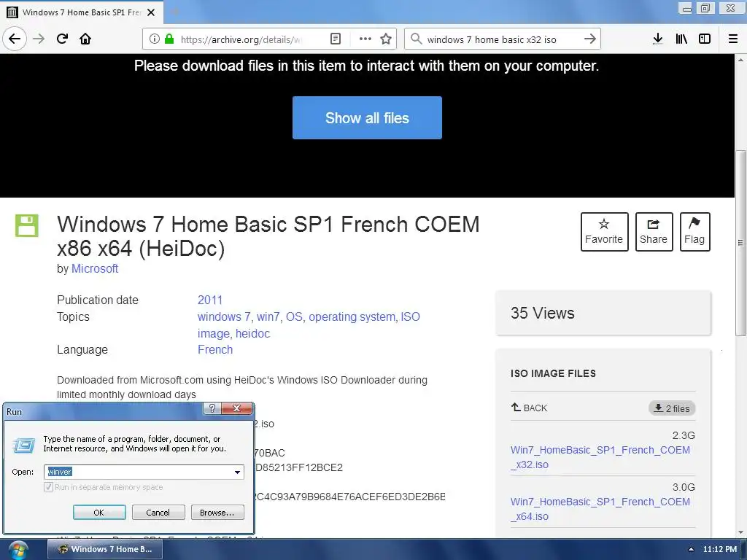The height and width of the screenshot is (560, 747).
Task: Submit search with the go arrow
Action: (x=589, y=39)
